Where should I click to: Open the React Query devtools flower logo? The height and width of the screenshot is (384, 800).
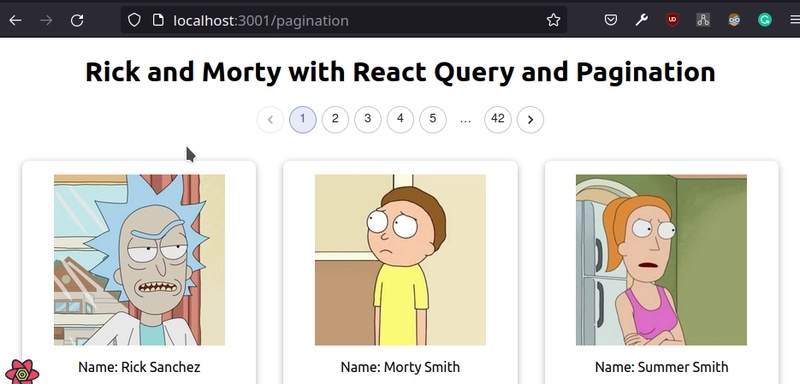21,371
